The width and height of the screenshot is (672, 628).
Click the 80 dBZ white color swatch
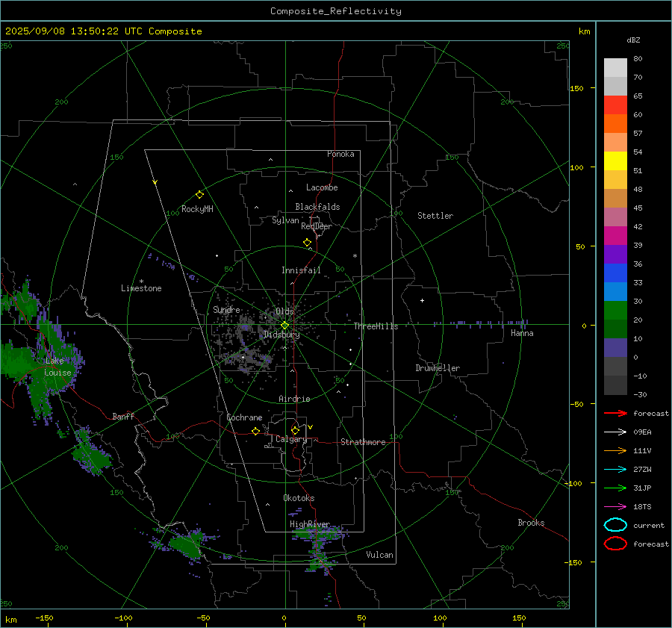pyautogui.click(x=615, y=68)
